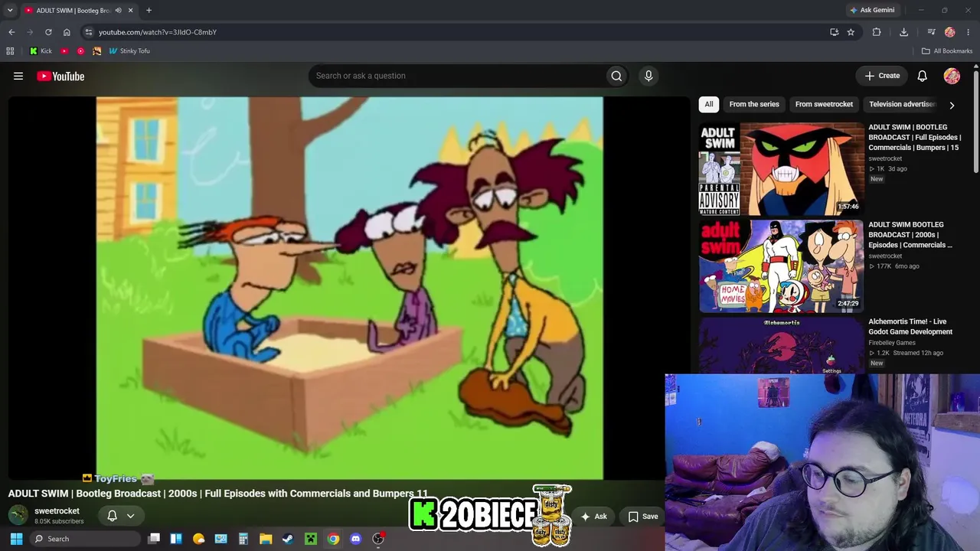Open Chrome downloads icon
This screenshot has width=980, height=551.
pos(904,32)
